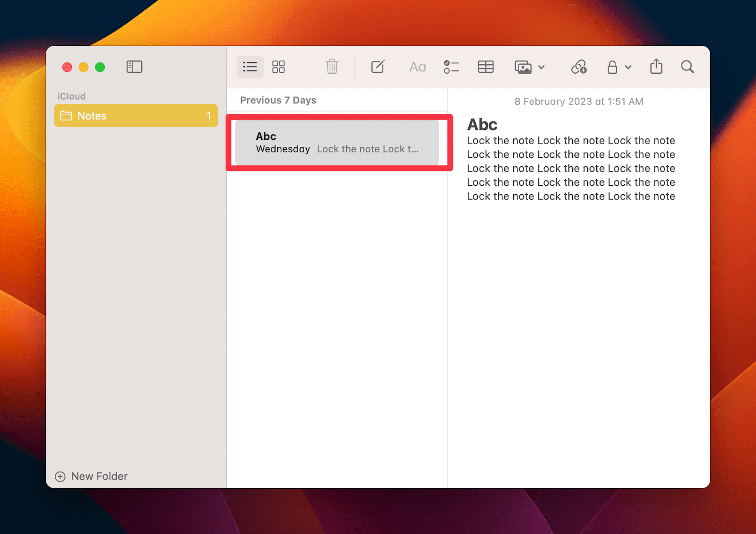Open the Aa text format options
Screen dimensions: 756x534
418,67
